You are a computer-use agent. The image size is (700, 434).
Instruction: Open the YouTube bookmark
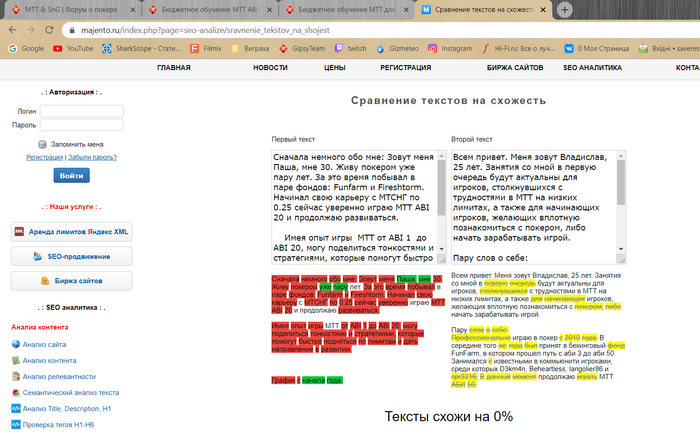pyautogui.click(x=73, y=48)
